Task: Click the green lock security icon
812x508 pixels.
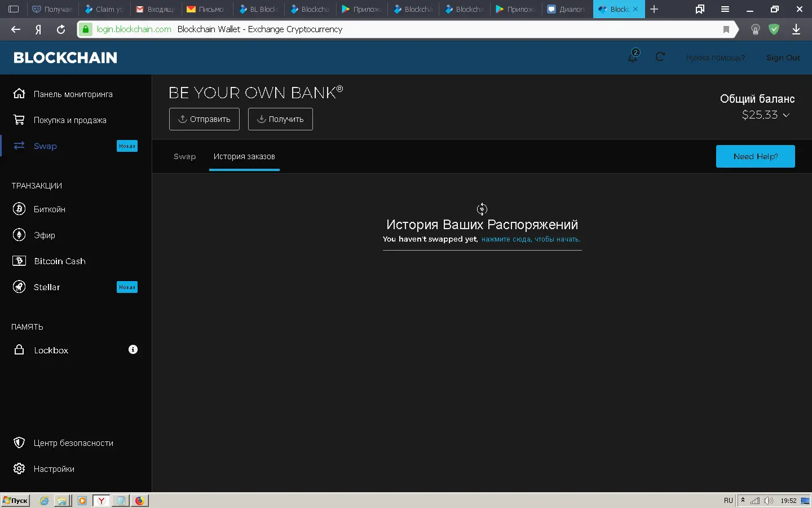Action: tap(85, 29)
